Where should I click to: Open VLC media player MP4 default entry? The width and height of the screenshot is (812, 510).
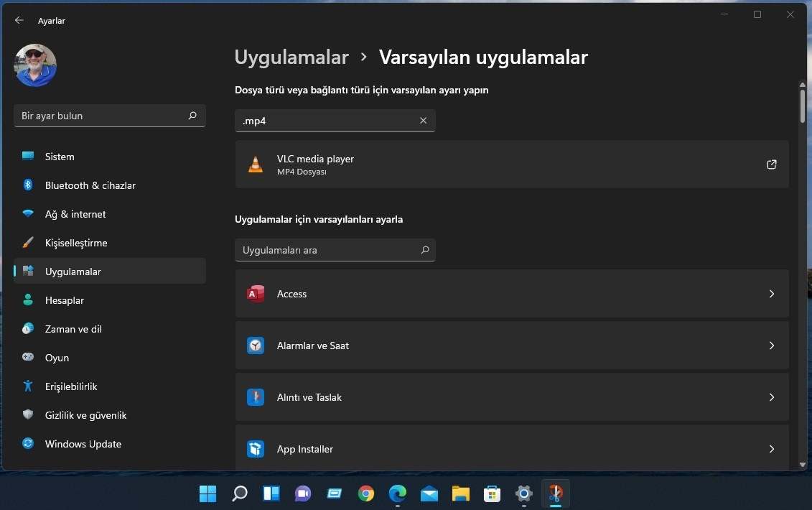coord(512,164)
